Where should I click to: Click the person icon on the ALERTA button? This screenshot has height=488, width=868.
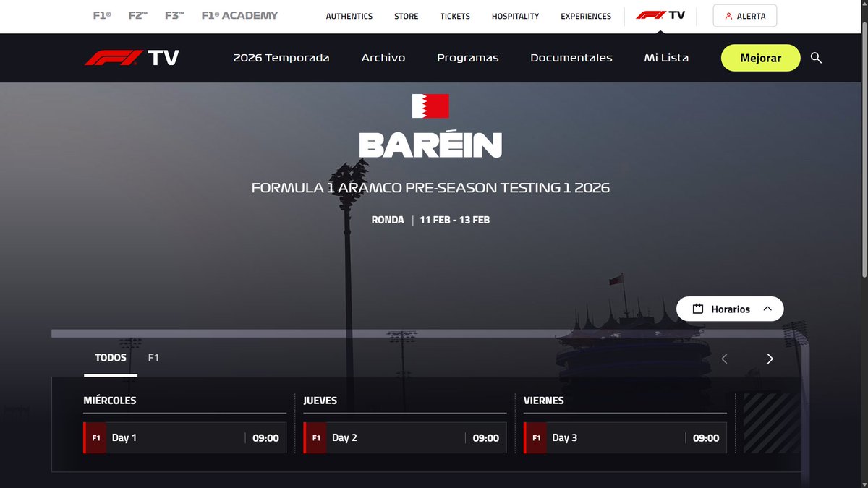coord(728,15)
